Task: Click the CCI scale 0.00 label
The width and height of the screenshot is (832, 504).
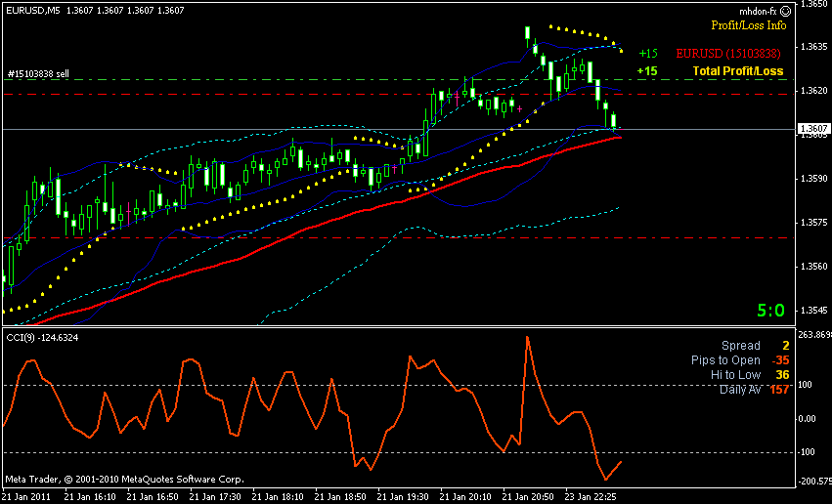Action: coord(807,419)
